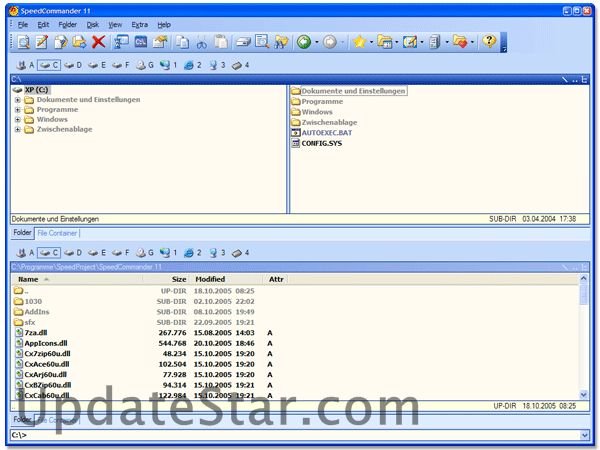Select drive D above the C:\ tree panel
The height and width of the screenshot is (450, 600).
[x=73, y=65]
